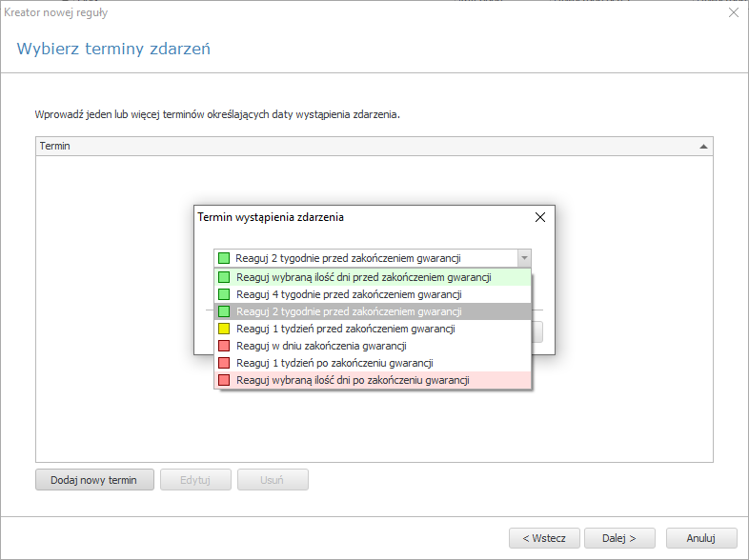
Task: Close the 'Kreator nowej reguły' window
Action: 734,13
